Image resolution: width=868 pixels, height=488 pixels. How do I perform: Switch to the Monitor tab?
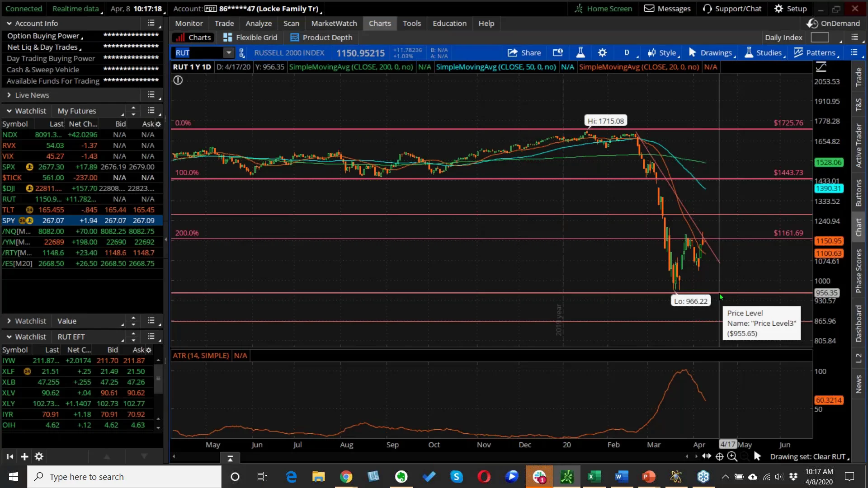189,23
